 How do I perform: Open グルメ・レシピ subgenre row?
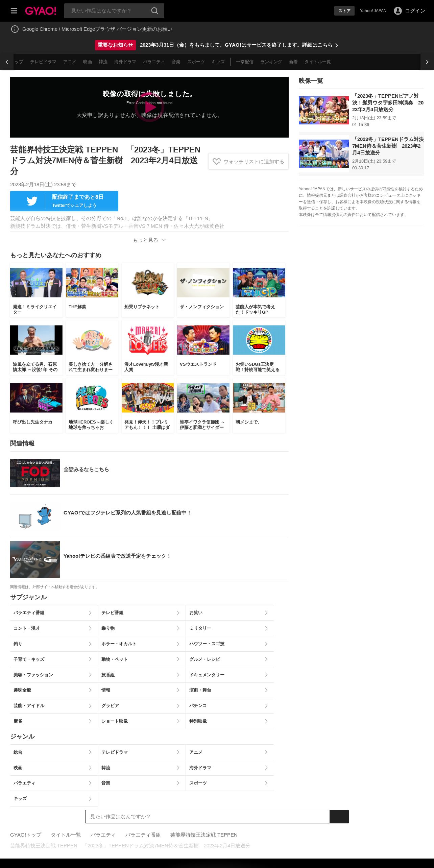point(230,659)
